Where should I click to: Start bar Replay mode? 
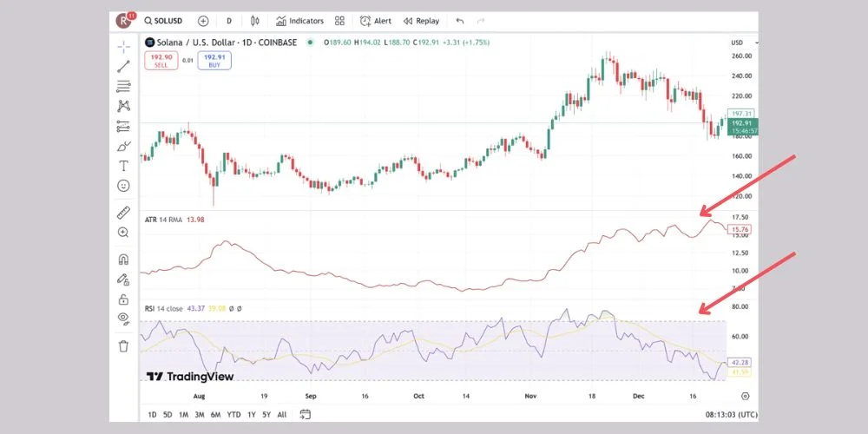pos(421,21)
